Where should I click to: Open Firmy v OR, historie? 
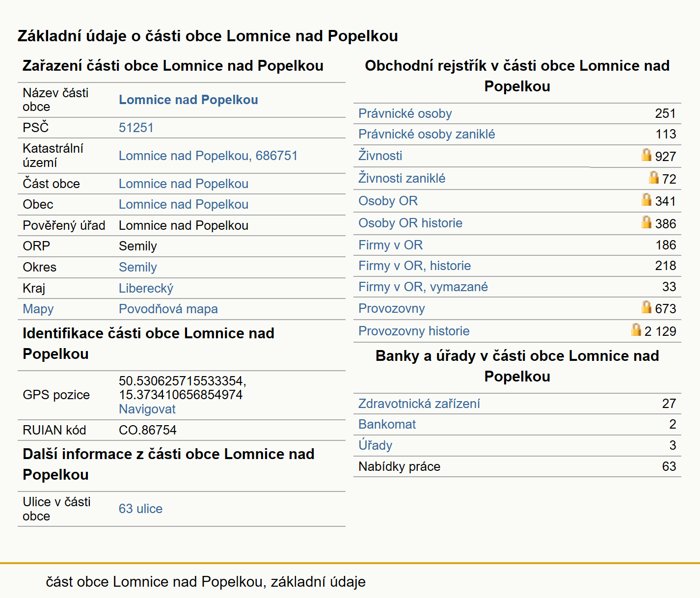(414, 266)
